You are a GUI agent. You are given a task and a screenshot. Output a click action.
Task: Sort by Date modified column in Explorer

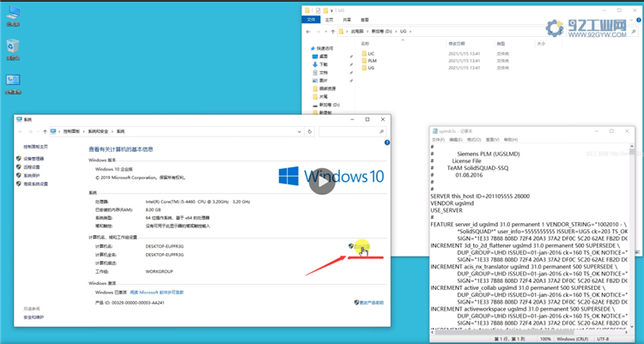tap(457, 44)
